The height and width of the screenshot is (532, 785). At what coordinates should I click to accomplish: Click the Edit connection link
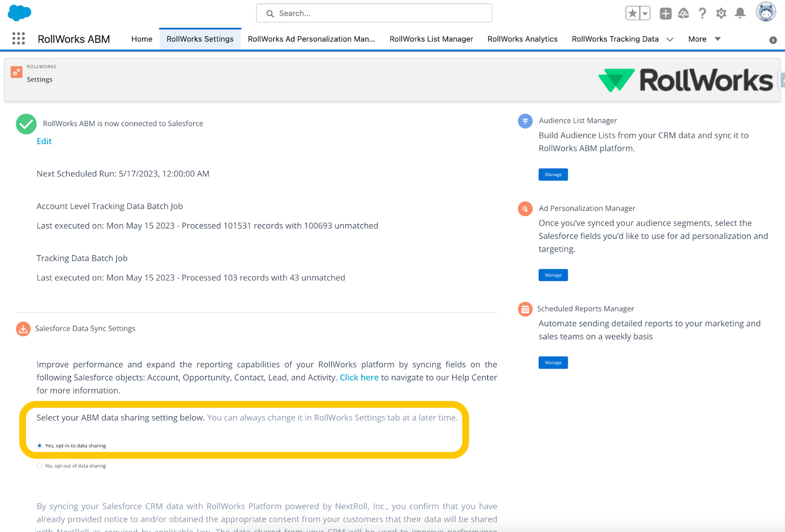44,141
